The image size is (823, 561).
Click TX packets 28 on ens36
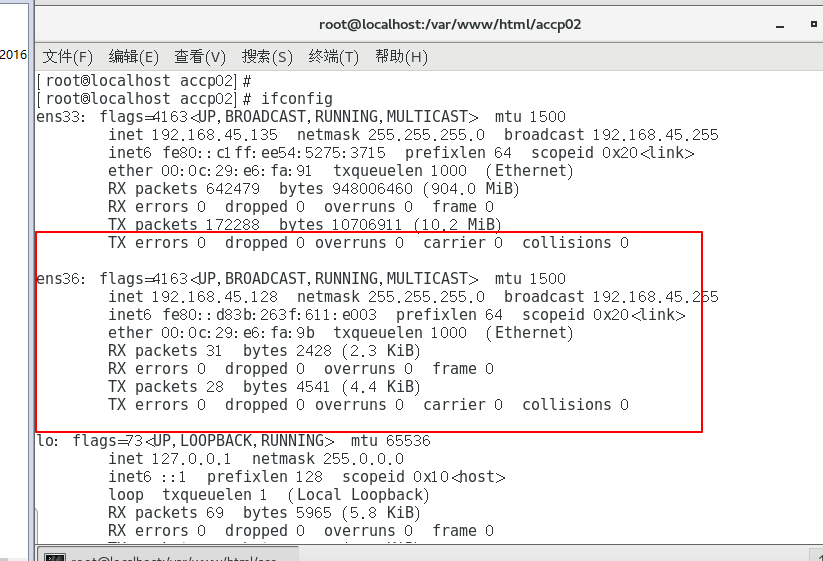(x=166, y=387)
